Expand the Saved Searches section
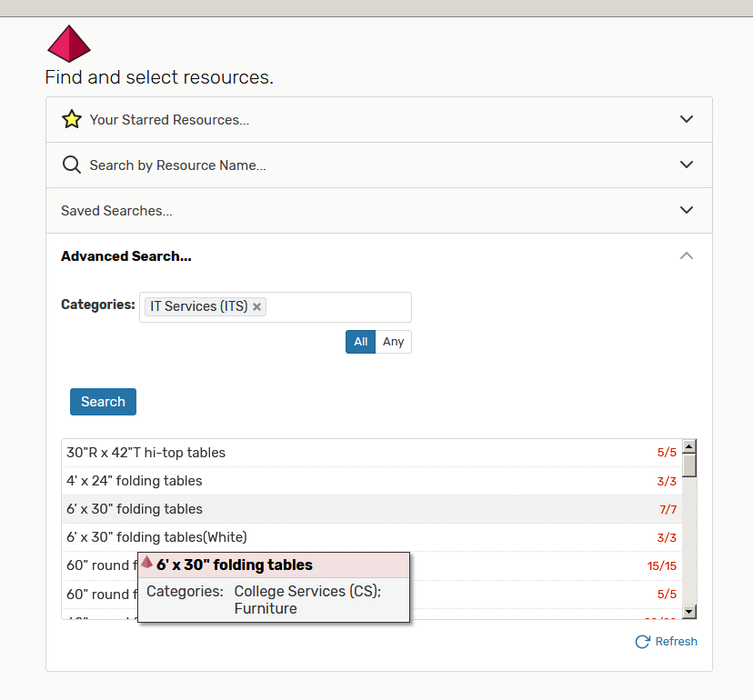The width and height of the screenshot is (753, 700). click(x=687, y=210)
